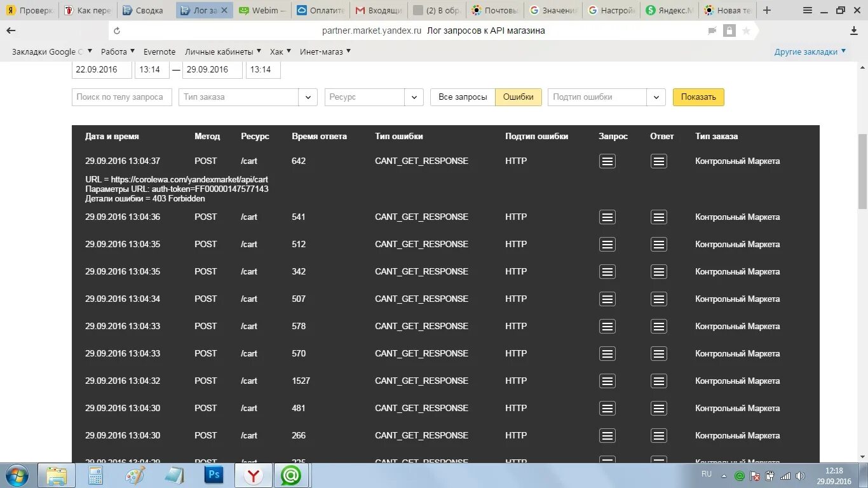The image size is (868, 488).
Task: Click end date field 29.09.2016
Action: [212, 70]
